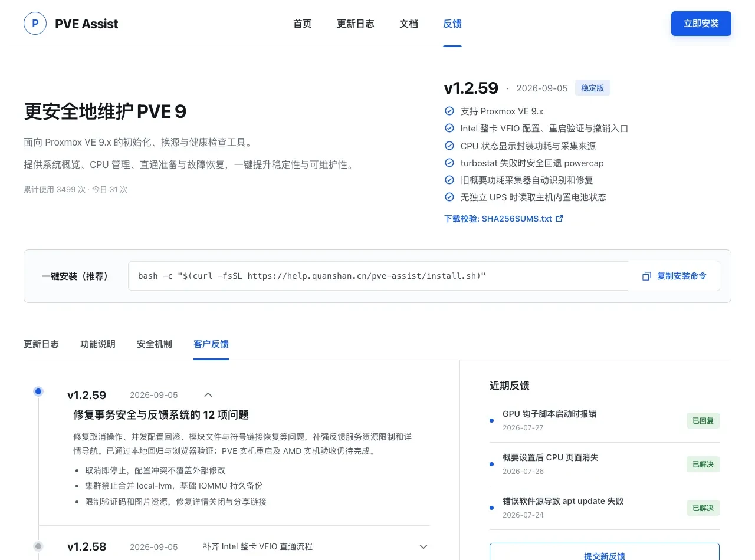Click 已解决 badge for apt update 失败

(703, 508)
